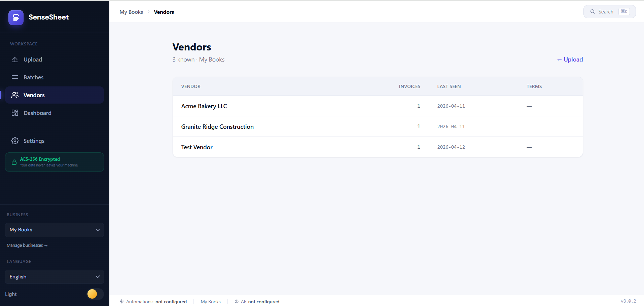The image size is (644, 306).
Task: Navigate to My Books breadcrumb
Action: click(131, 12)
